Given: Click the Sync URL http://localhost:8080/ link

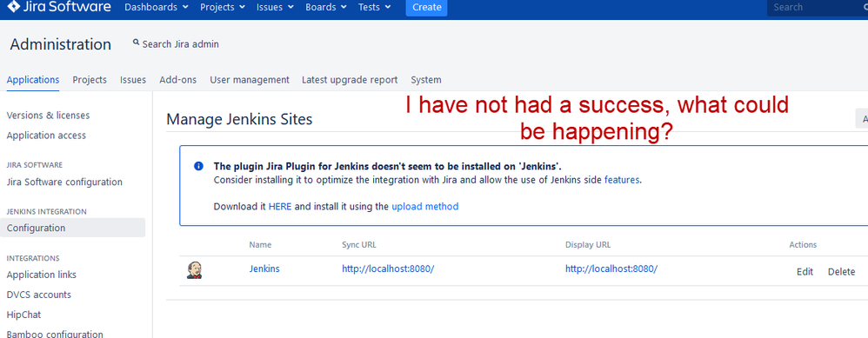Looking at the screenshot, I should 388,268.
